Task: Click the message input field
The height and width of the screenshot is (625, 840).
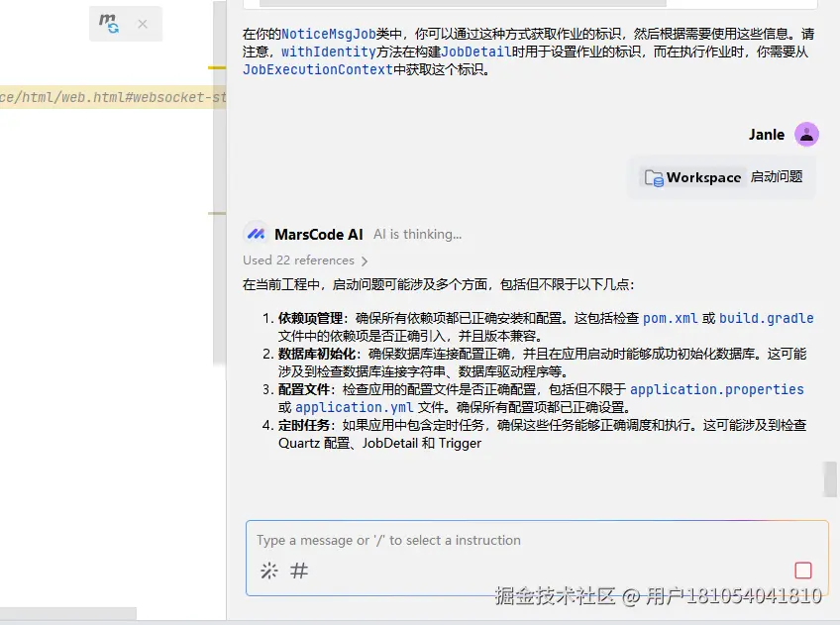Action: tap(495, 540)
